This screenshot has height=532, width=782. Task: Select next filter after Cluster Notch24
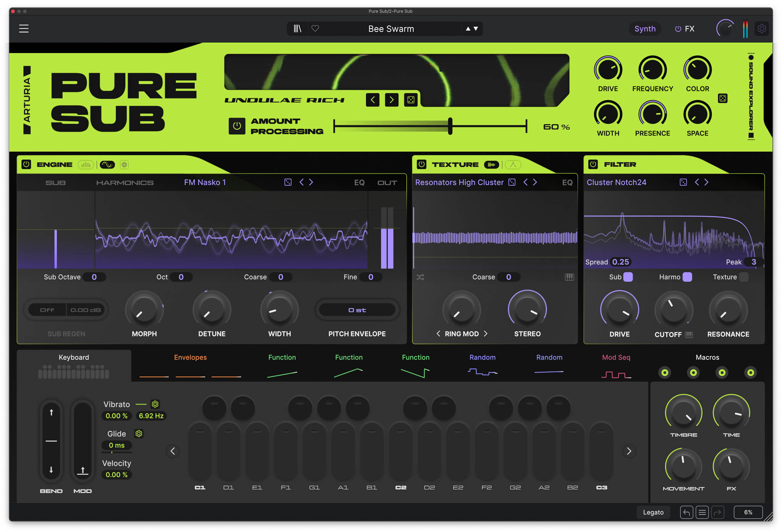point(706,182)
